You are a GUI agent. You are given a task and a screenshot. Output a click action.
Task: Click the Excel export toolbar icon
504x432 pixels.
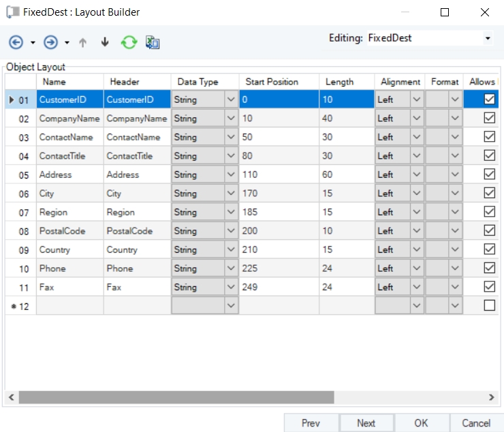click(153, 42)
